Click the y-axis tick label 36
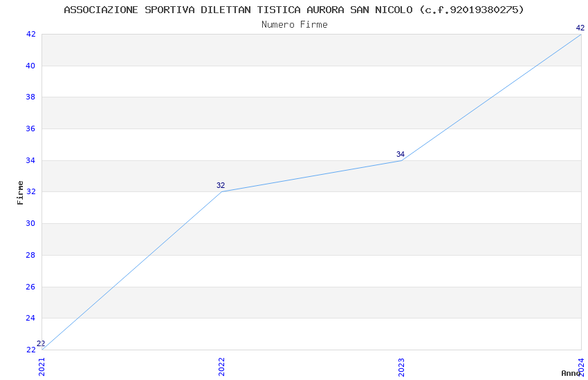The height and width of the screenshot is (380, 588). 30,129
